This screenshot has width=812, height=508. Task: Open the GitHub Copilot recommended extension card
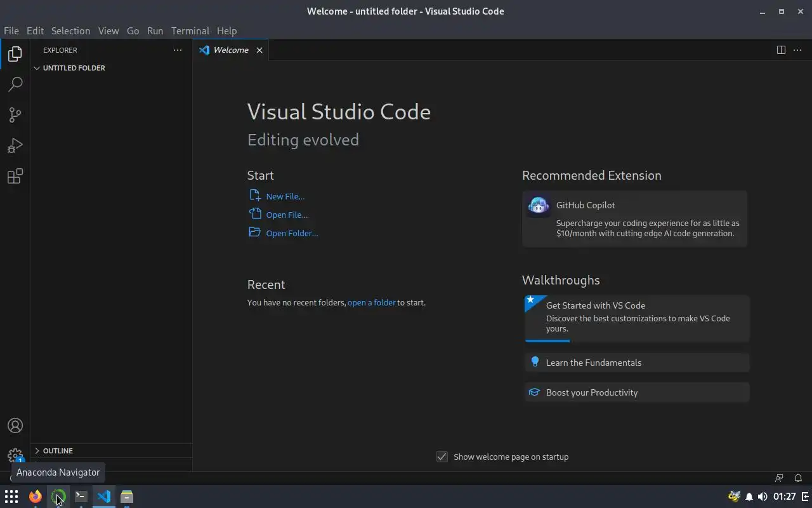pos(635,218)
